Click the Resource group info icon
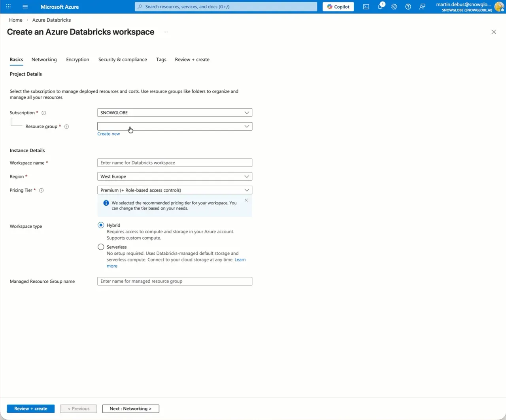The width and height of the screenshot is (506, 420). (x=66, y=127)
